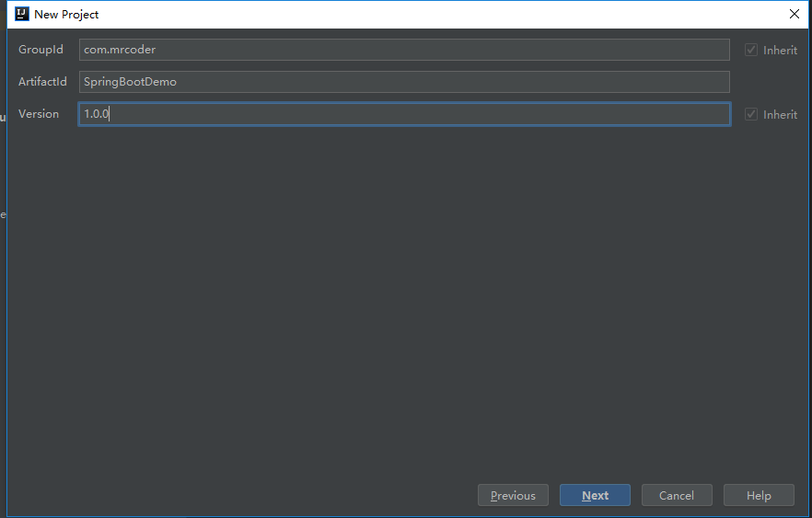
Task: Toggle the Inherit checkbox next to Version
Action: point(751,114)
